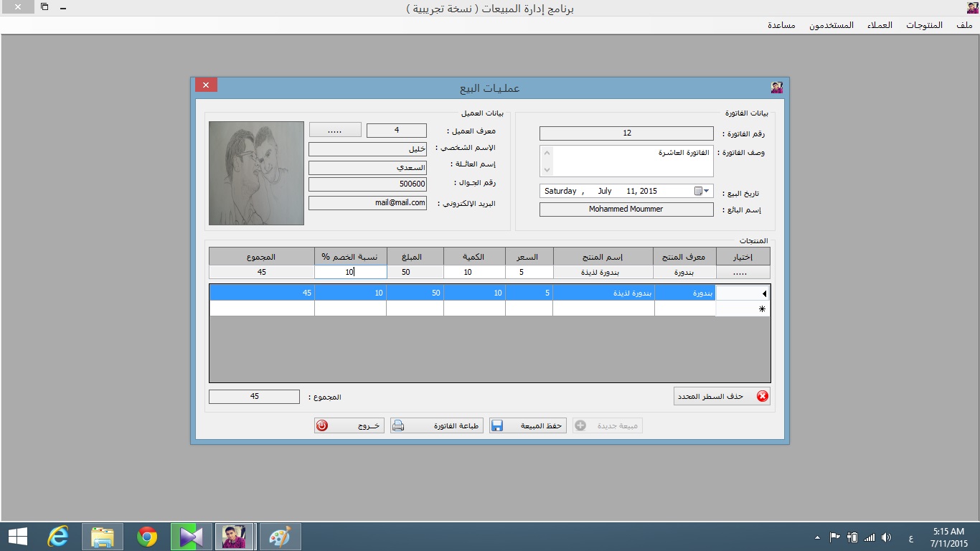Open the مساعدة (Help) menu
This screenshot has width=980, height=551.
[x=781, y=25]
